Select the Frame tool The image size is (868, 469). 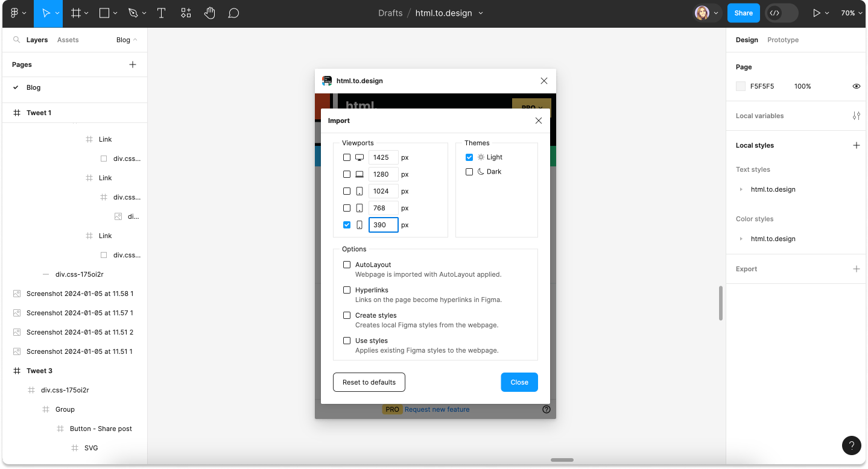(x=76, y=13)
